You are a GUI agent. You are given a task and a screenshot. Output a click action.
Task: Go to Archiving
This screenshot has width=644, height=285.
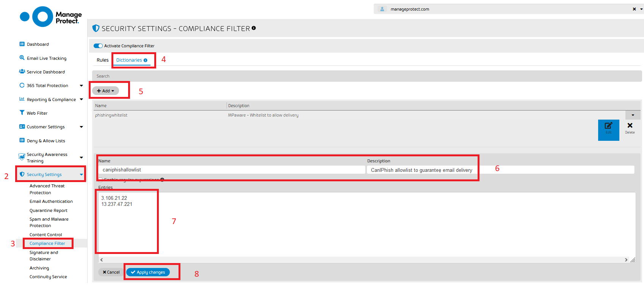39,268
